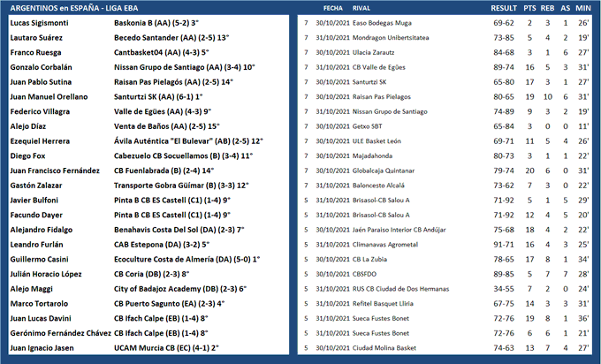
Task: Click team Santurtzi SK (AA) (6-1) 1°
Action: pyautogui.click(x=158, y=96)
